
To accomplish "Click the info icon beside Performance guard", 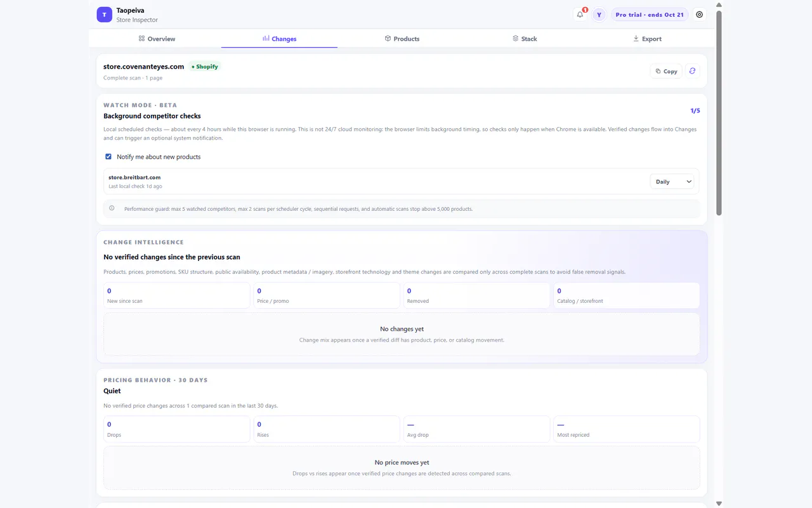I will (x=112, y=208).
